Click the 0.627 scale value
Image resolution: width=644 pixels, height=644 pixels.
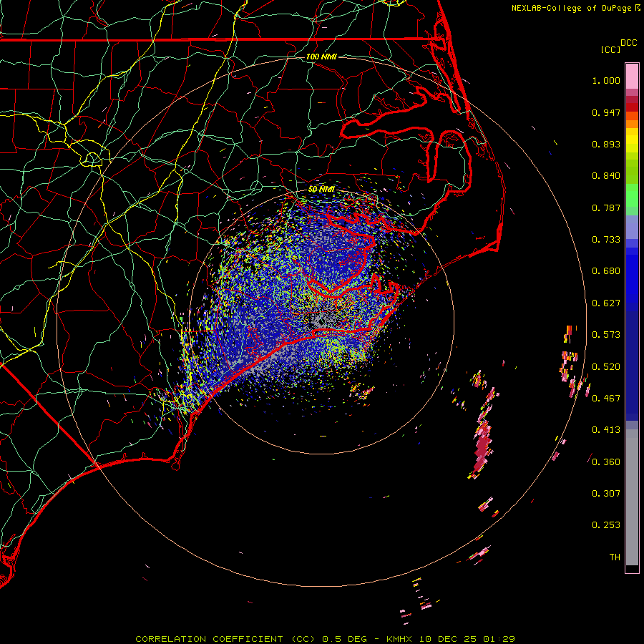coord(606,303)
